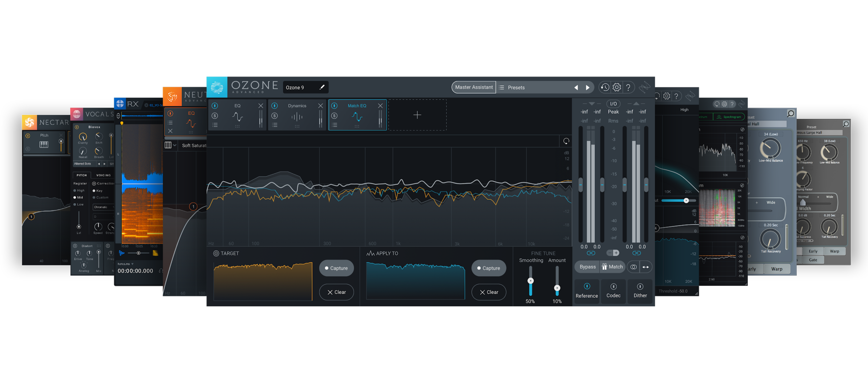This screenshot has height=373, width=868.
Task: Solo the Dynamics module
Action: click(275, 116)
